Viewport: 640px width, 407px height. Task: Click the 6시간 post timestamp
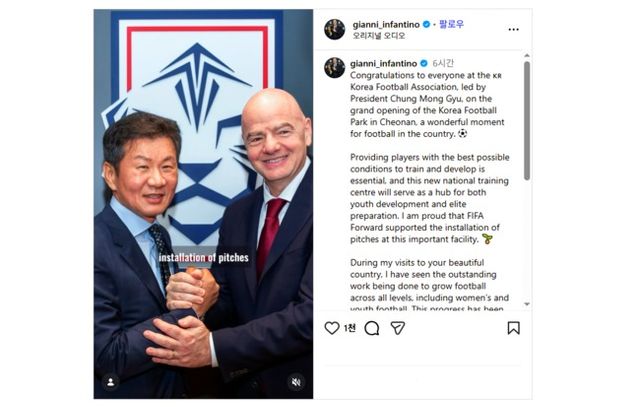pyautogui.click(x=443, y=63)
